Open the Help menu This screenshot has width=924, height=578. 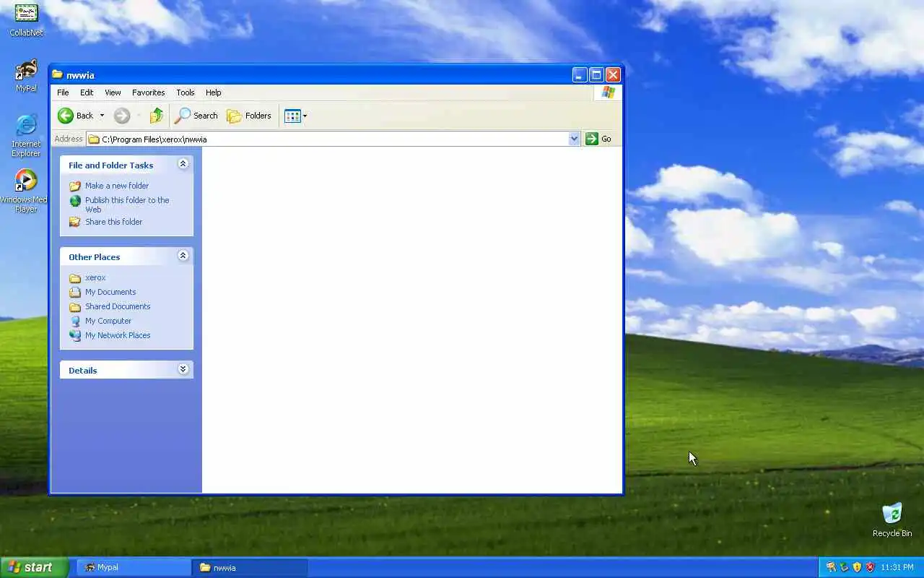[213, 92]
